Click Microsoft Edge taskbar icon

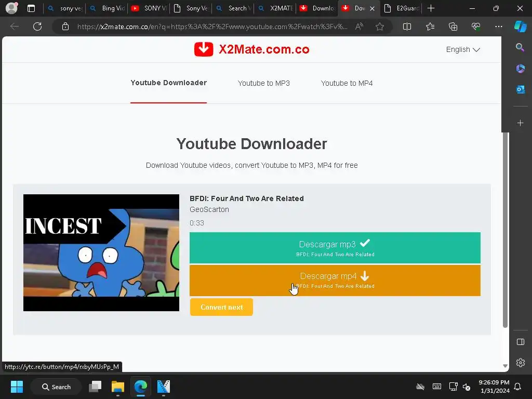point(140,387)
